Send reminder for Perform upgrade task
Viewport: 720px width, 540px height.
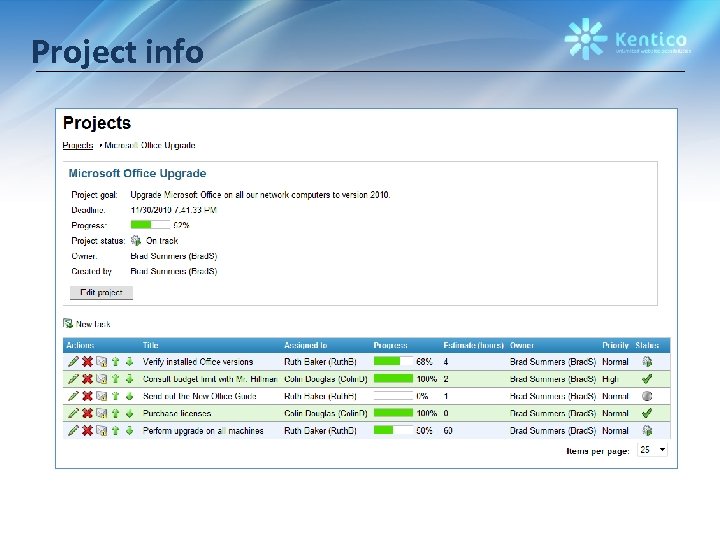101,431
